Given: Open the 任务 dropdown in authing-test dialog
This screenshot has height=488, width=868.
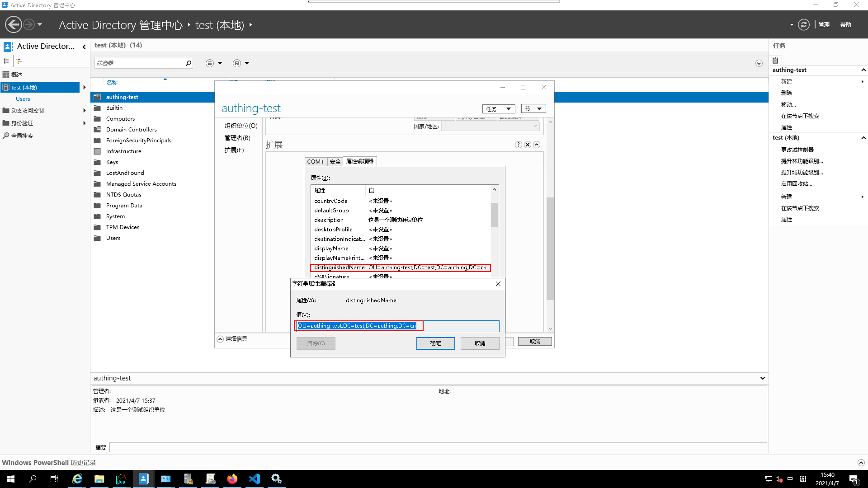Looking at the screenshot, I should coord(498,108).
